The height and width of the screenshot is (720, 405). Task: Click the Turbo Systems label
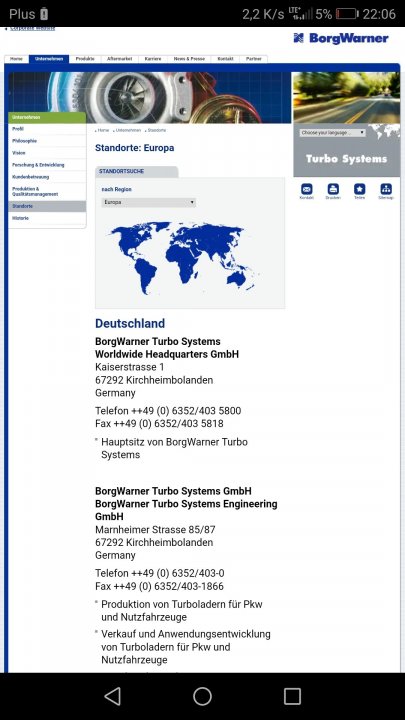pyautogui.click(x=347, y=159)
